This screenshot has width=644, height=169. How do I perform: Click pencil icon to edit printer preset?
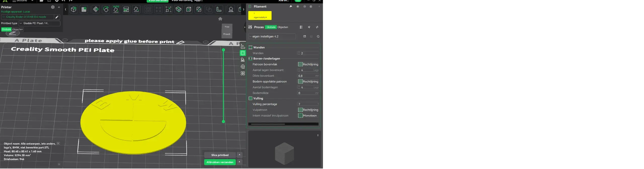click(57, 17)
